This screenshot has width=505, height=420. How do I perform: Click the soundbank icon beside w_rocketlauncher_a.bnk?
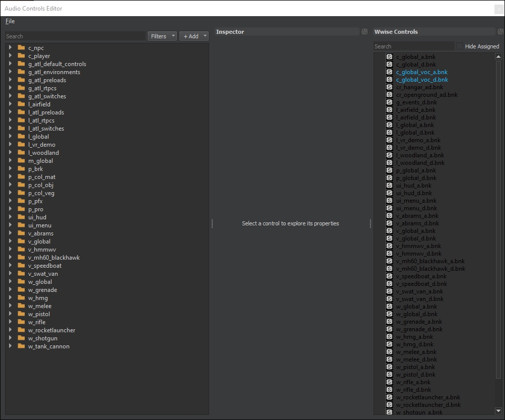point(390,397)
